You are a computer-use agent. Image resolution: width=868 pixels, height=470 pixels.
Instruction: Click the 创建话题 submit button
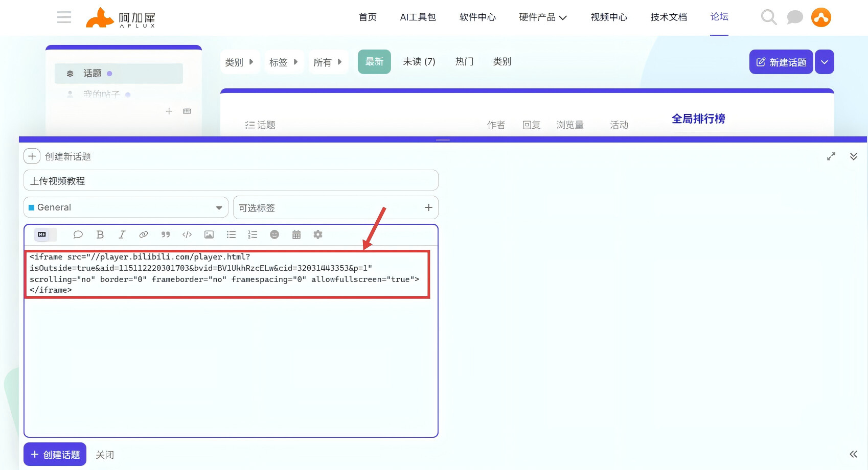pos(55,455)
